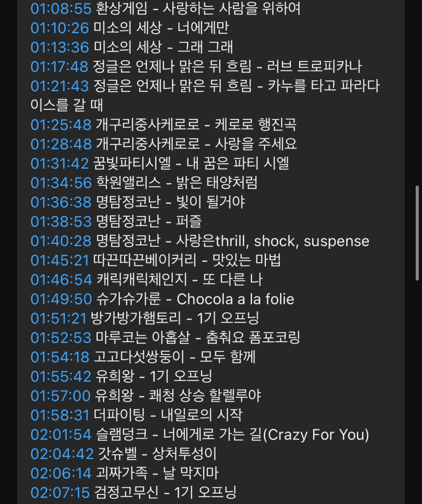Go to timestamp 01:55:42 유희왕

61,376
